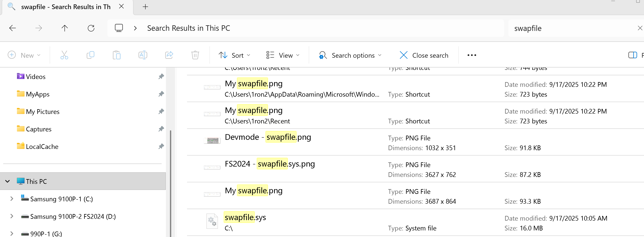This screenshot has width=644, height=237.
Task: Click the Cut scissors icon
Action: click(64, 55)
